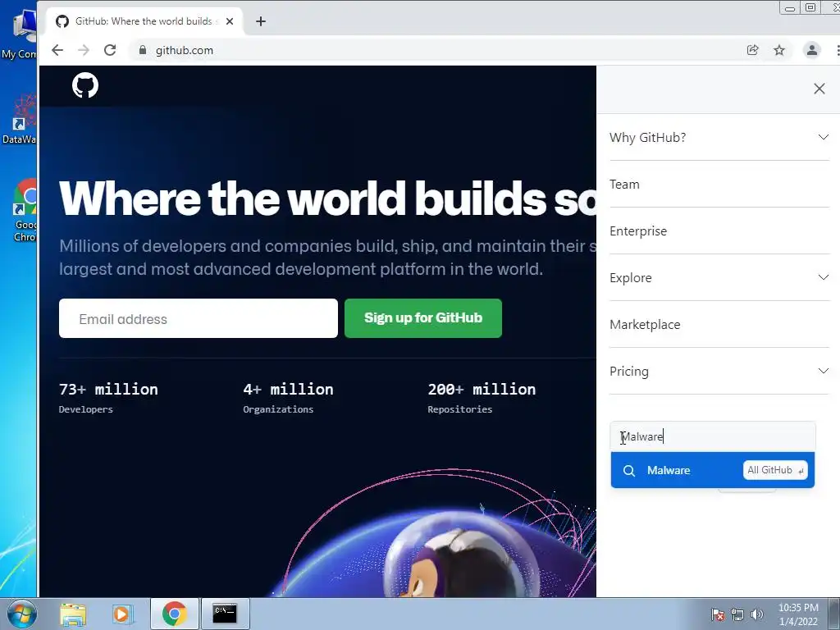The width and height of the screenshot is (840, 630).
Task: Click the GitHub Octocat logo
Action: click(85, 85)
